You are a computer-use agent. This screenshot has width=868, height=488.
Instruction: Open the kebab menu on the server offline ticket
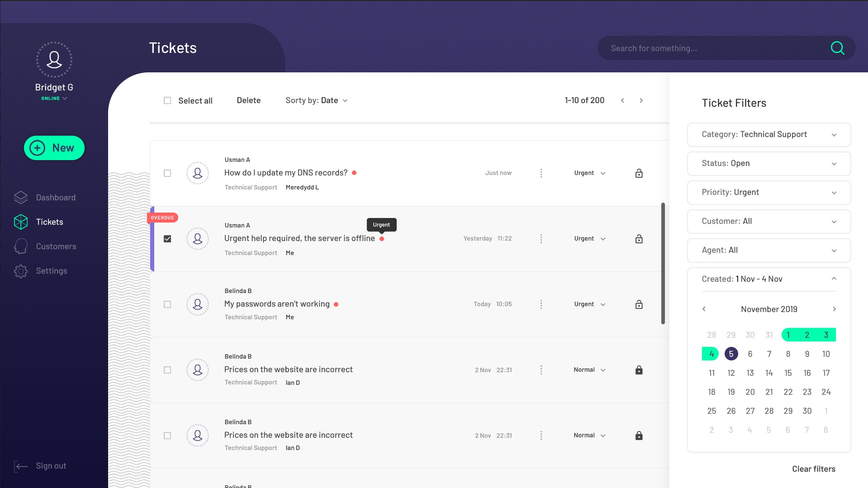(x=541, y=238)
